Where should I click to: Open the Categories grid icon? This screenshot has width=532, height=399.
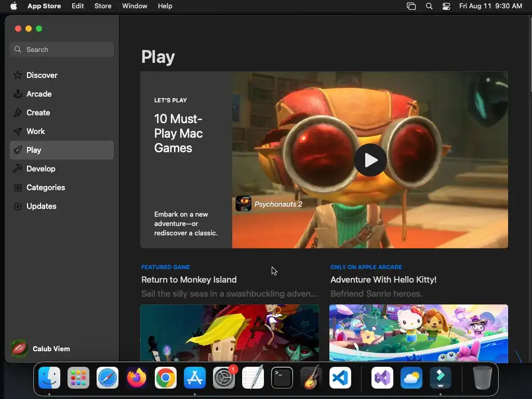point(18,187)
